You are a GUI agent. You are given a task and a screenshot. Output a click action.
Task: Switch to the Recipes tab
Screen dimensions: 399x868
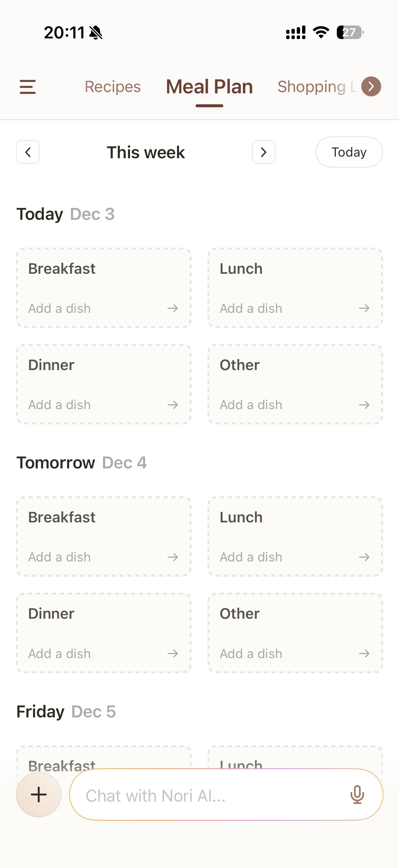(112, 87)
